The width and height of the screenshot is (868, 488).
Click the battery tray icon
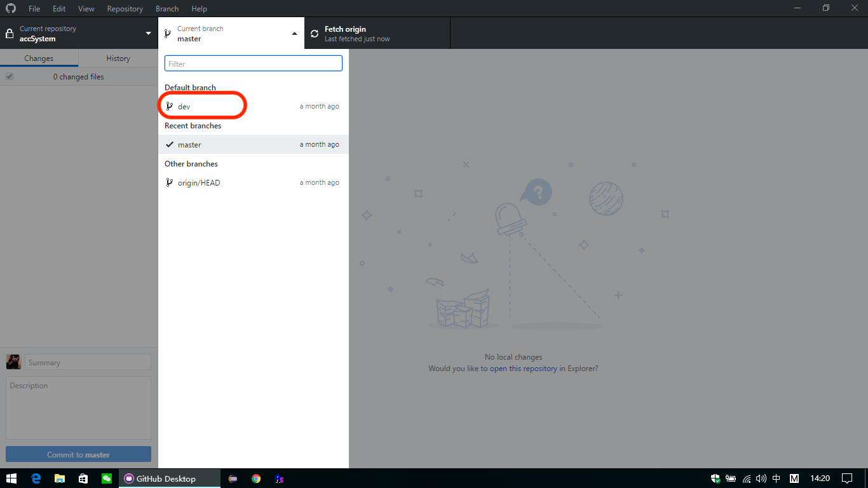pyautogui.click(x=731, y=478)
